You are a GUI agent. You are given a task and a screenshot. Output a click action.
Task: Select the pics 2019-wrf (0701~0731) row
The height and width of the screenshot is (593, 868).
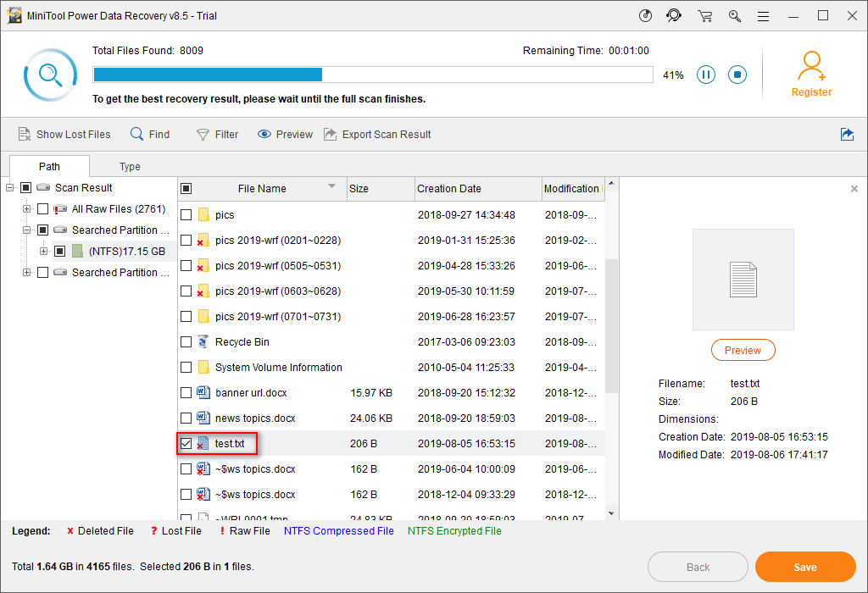(392, 317)
